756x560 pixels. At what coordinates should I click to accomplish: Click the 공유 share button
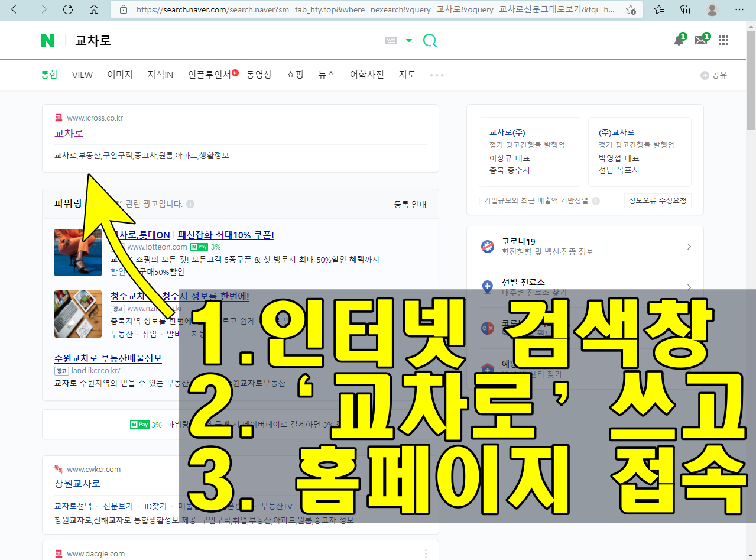(714, 75)
